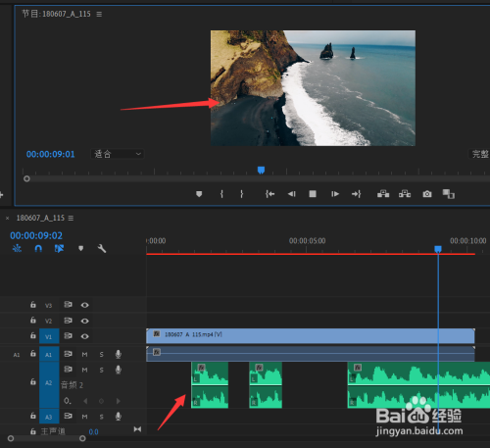Toggle sync lock for V2

[68, 321]
